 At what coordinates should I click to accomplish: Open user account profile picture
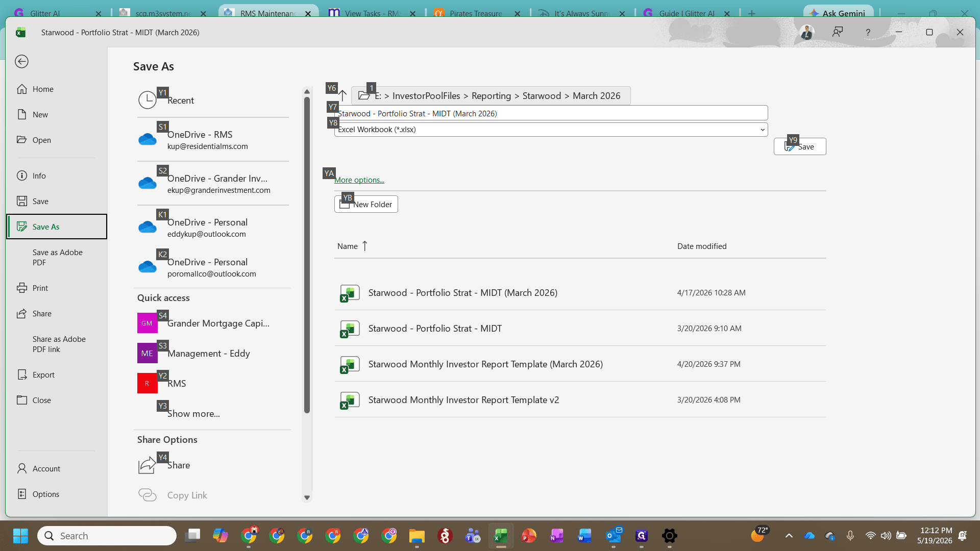807,32
